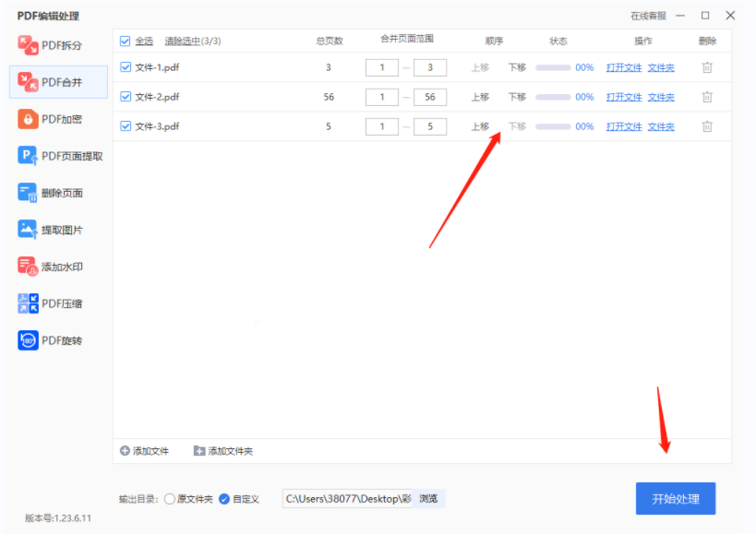Click progress bar of 文件-1.pdf
The width and height of the screenshot is (756, 534).
point(553,67)
